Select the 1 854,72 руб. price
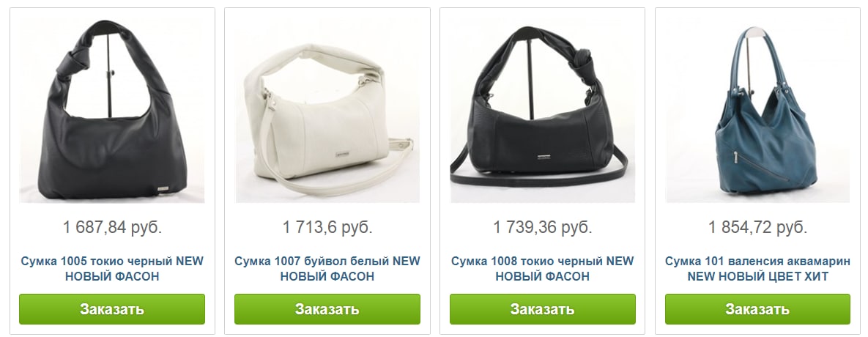 tap(758, 227)
